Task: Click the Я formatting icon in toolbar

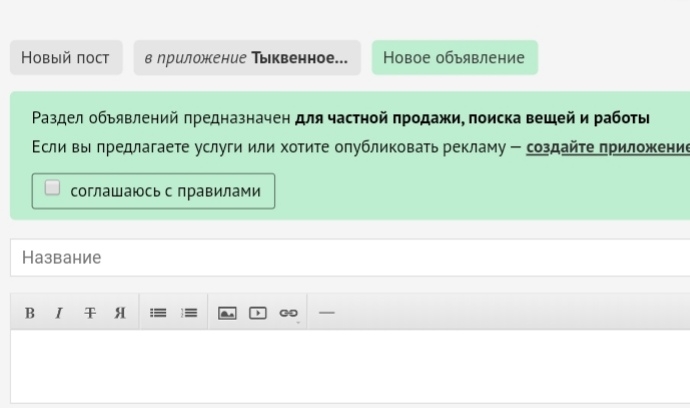Action: pyautogui.click(x=120, y=313)
